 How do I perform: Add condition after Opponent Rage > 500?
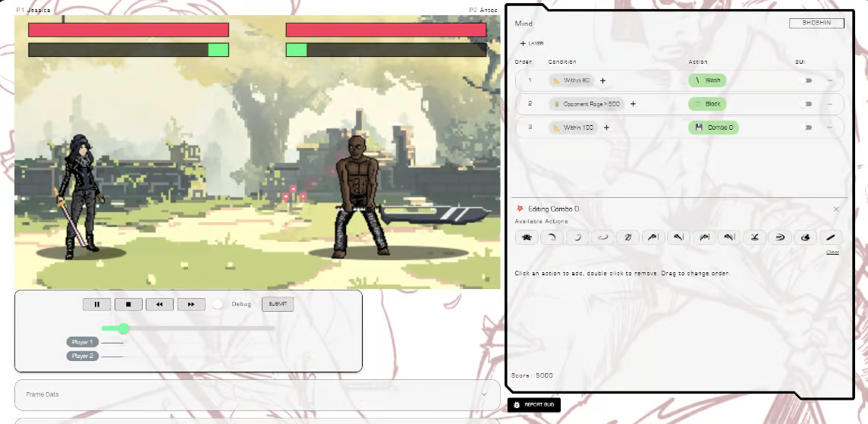[633, 104]
